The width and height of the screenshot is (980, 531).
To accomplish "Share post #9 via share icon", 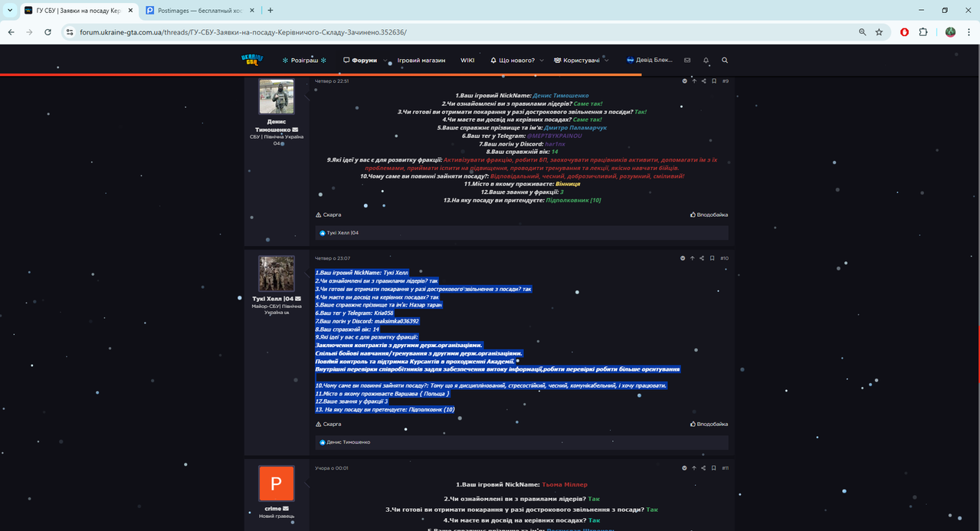I will [704, 80].
